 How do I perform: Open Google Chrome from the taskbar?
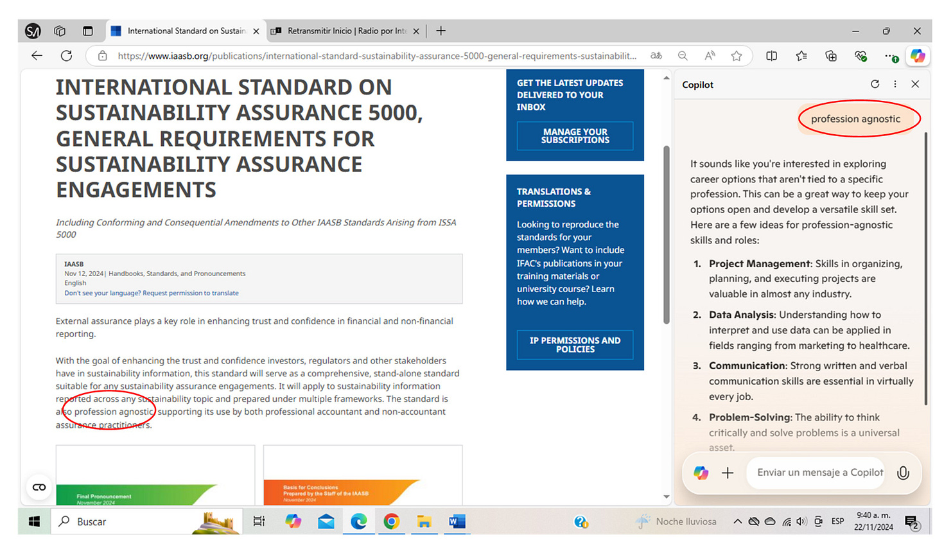pyautogui.click(x=391, y=521)
